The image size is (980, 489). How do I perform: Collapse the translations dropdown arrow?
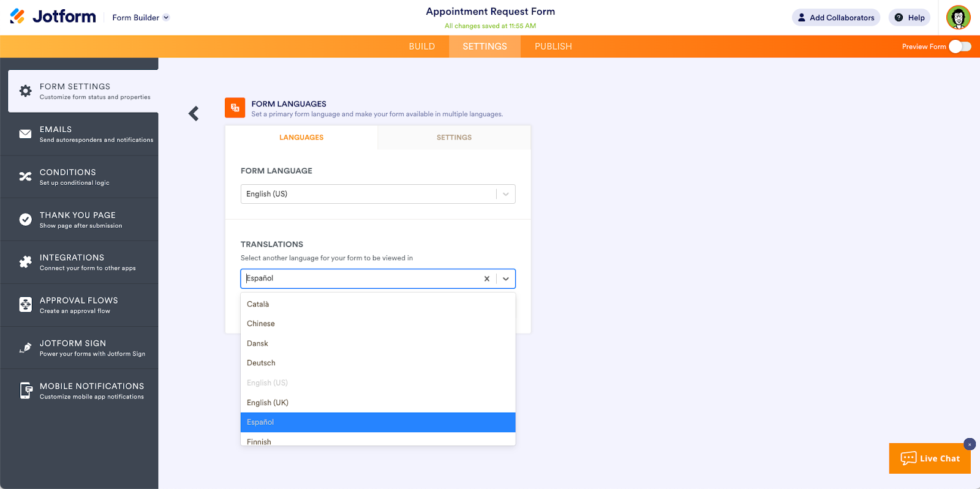click(x=506, y=278)
